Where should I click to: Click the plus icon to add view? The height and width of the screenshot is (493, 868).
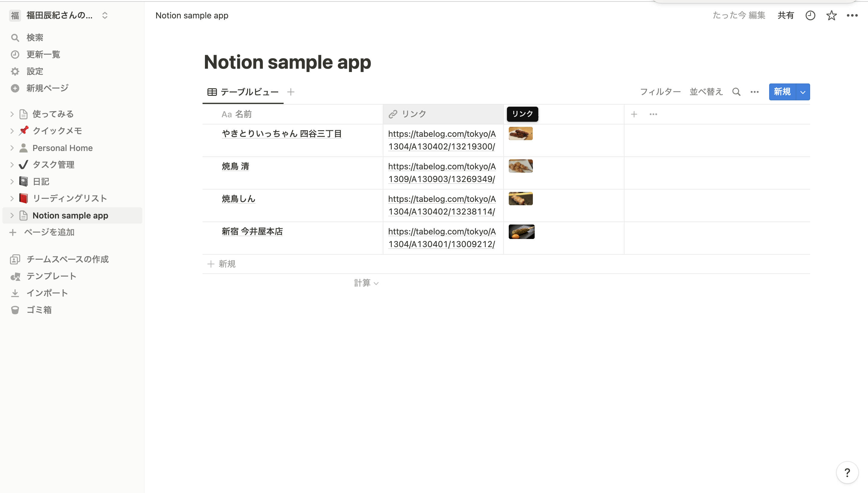(291, 92)
